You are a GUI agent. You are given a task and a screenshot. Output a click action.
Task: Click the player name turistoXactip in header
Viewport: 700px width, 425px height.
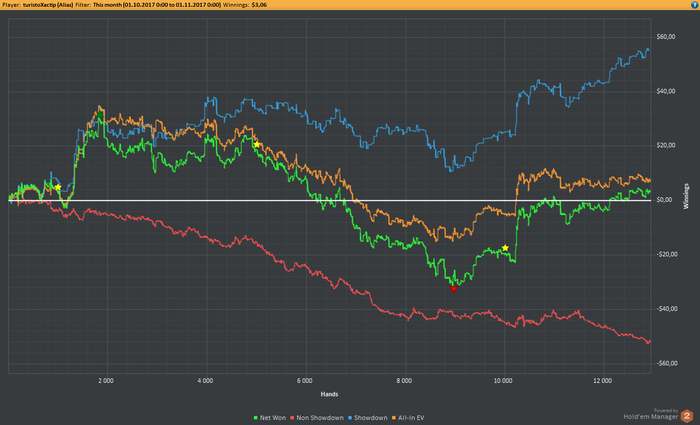[x=39, y=5]
